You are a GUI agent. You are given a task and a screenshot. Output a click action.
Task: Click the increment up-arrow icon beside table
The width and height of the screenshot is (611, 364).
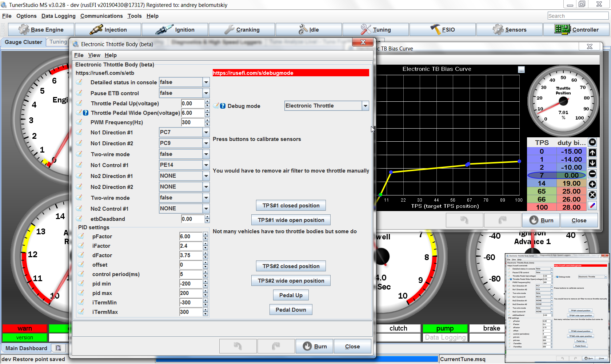pyautogui.click(x=592, y=153)
